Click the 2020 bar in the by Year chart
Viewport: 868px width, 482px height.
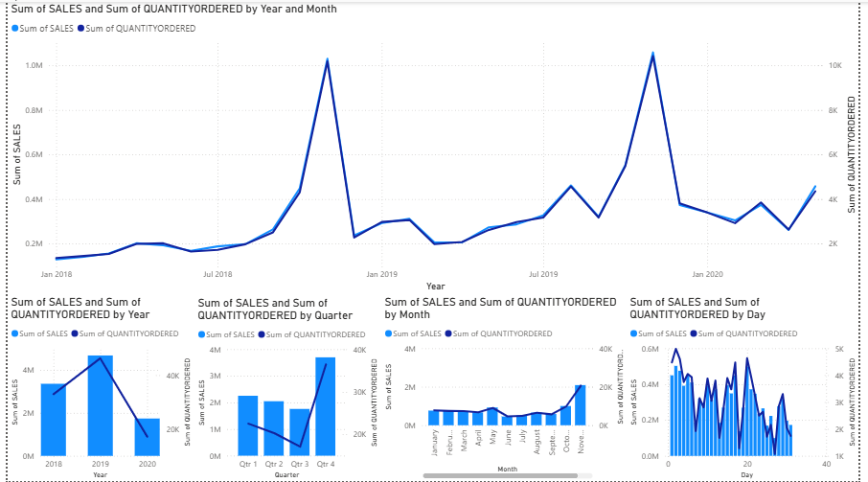coord(148,437)
